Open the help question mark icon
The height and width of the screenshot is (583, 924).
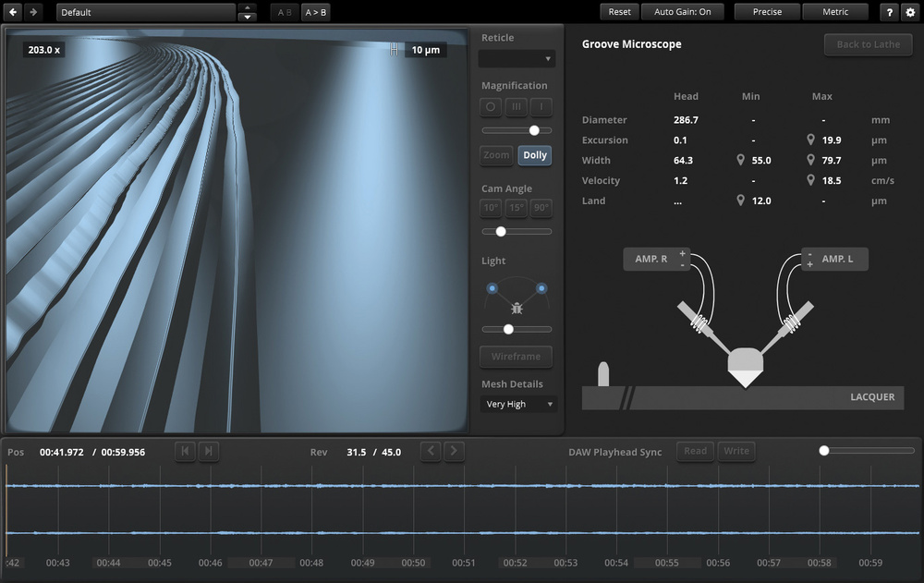pos(889,12)
